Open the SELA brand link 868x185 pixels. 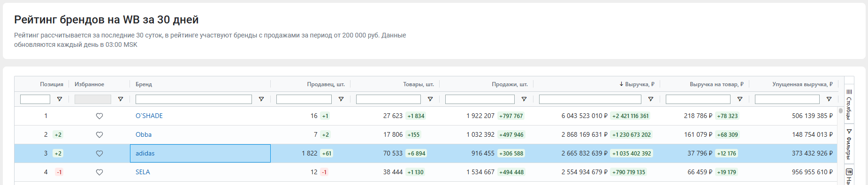pos(143,172)
